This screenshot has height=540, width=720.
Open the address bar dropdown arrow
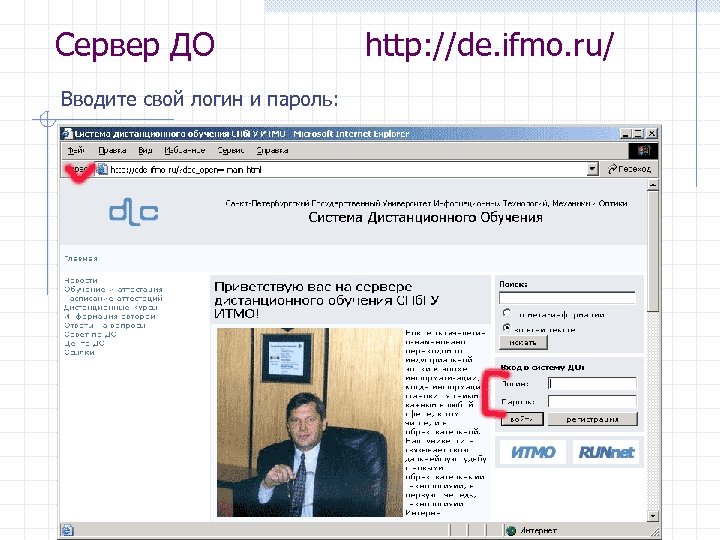coord(593,169)
